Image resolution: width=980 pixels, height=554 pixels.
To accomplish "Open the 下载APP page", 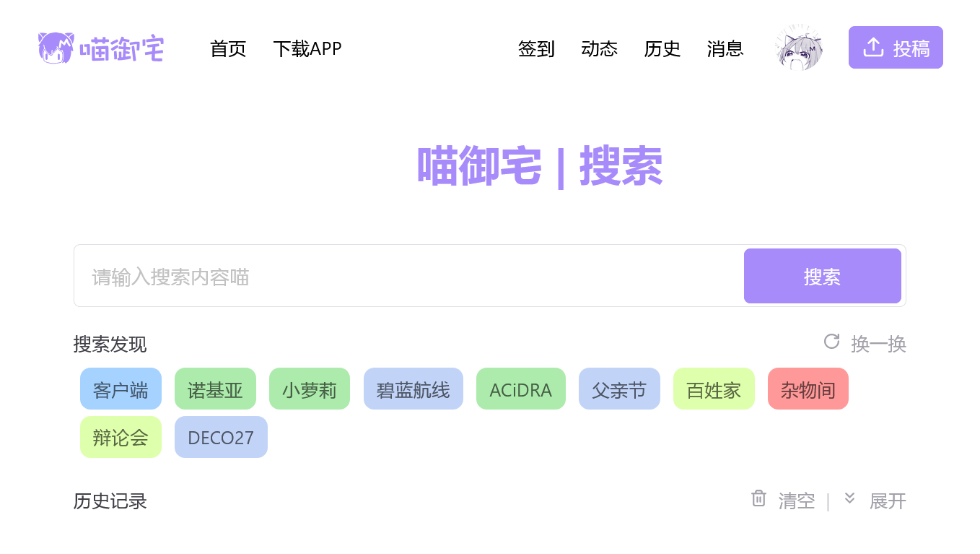I will point(307,48).
